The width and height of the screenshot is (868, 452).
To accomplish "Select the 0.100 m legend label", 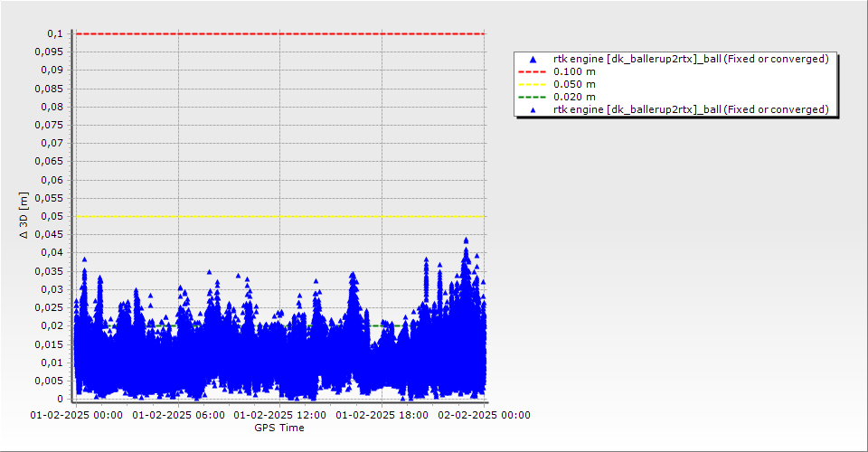I will click(574, 71).
